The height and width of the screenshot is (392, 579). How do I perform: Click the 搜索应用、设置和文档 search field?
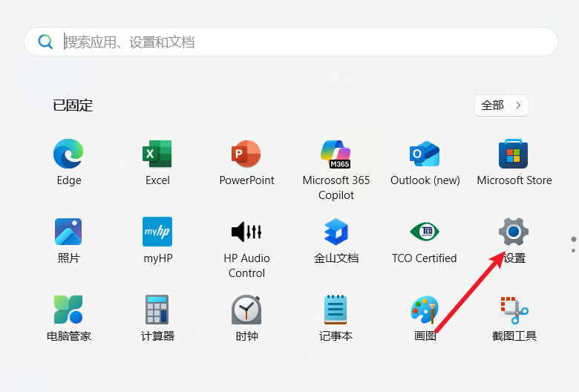(x=291, y=42)
